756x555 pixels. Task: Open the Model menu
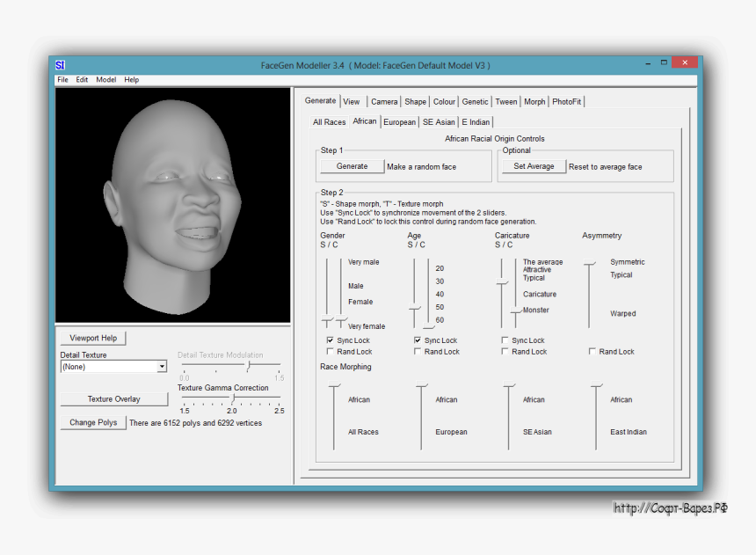click(x=105, y=80)
